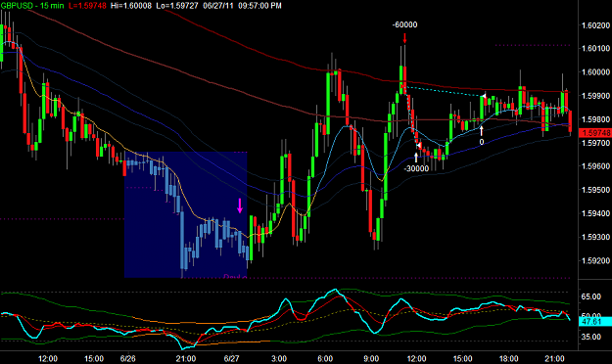The image size is (612, 364).
Task: Click the 1.60100 price axis label
Action: coord(595,48)
